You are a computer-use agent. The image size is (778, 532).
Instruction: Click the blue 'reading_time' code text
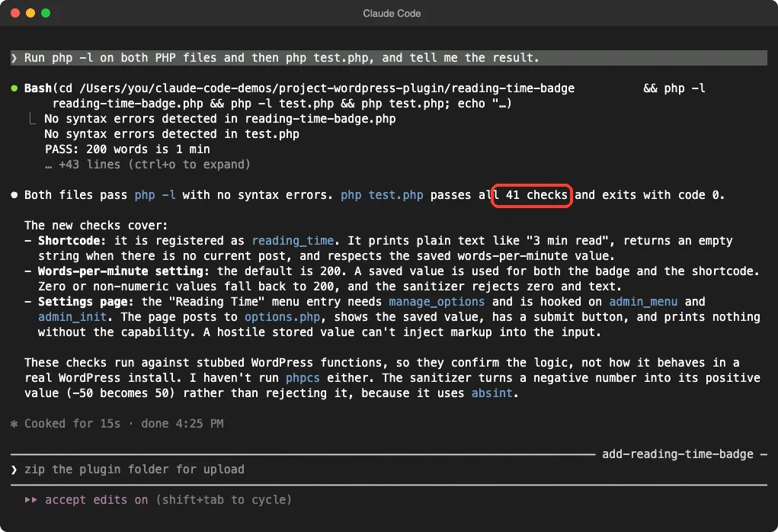[293, 241]
